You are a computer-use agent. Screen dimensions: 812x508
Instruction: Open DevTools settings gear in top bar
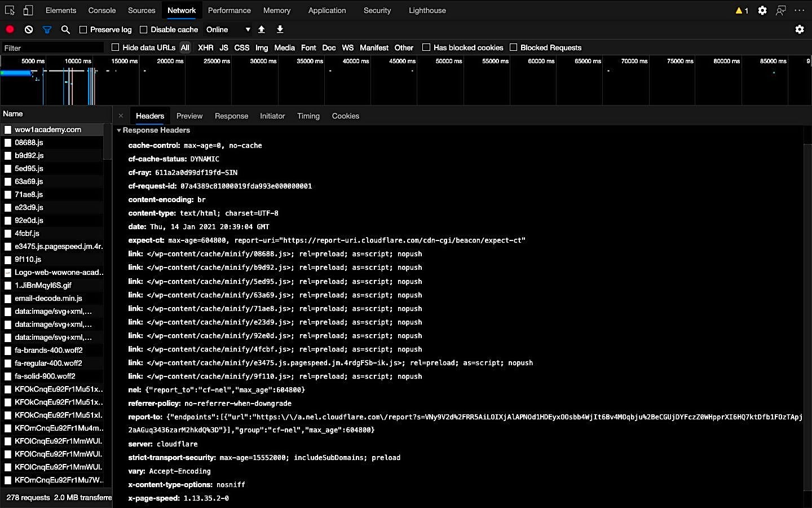[762, 11]
